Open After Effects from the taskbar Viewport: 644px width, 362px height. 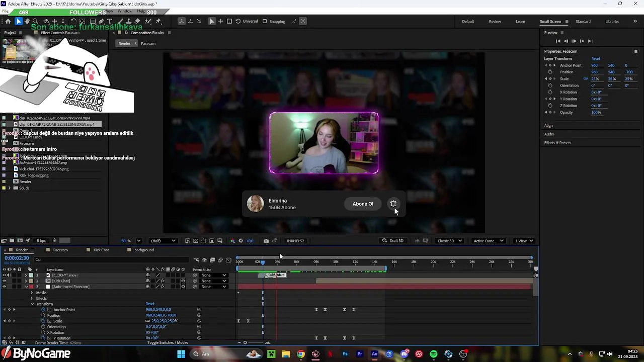coord(374,354)
